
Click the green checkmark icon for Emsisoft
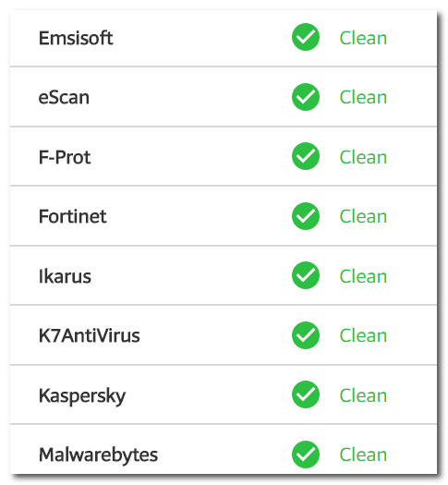(305, 37)
